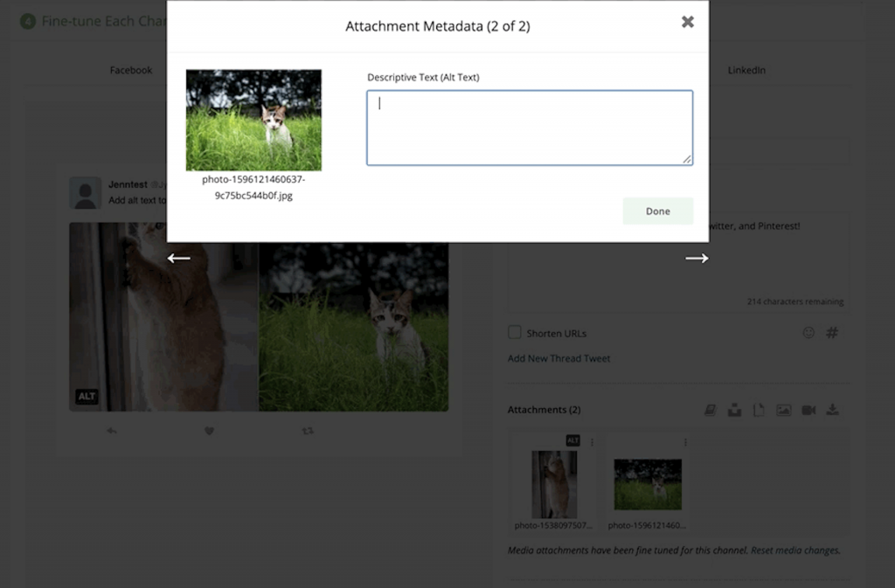Attach a file using the document icon
This screenshot has height=588, width=895.
pyautogui.click(x=759, y=409)
